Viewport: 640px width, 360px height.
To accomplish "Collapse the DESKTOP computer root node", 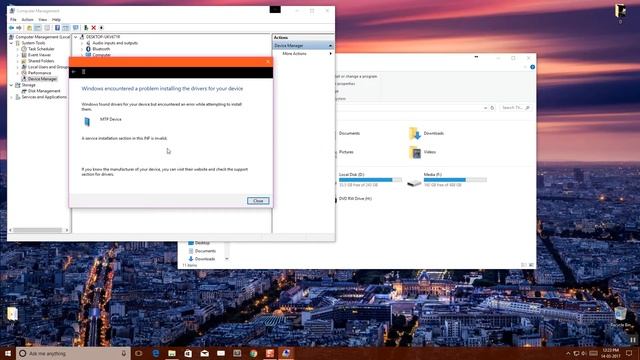I will (x=76, y=37).
